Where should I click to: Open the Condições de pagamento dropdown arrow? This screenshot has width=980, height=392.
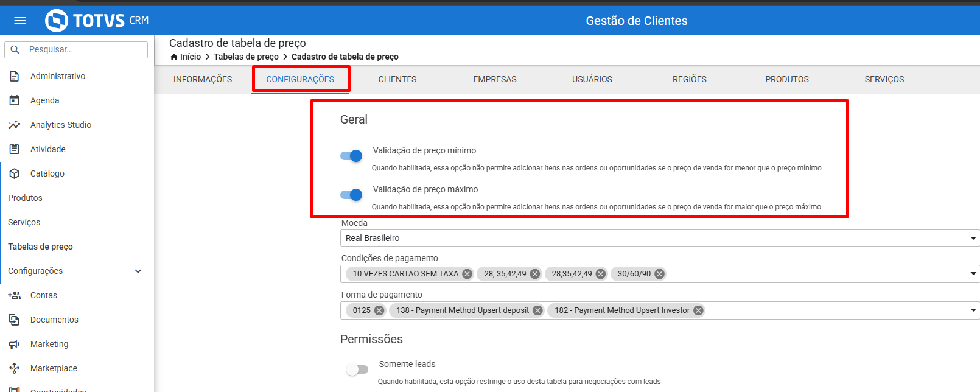(x=973, y=274)
